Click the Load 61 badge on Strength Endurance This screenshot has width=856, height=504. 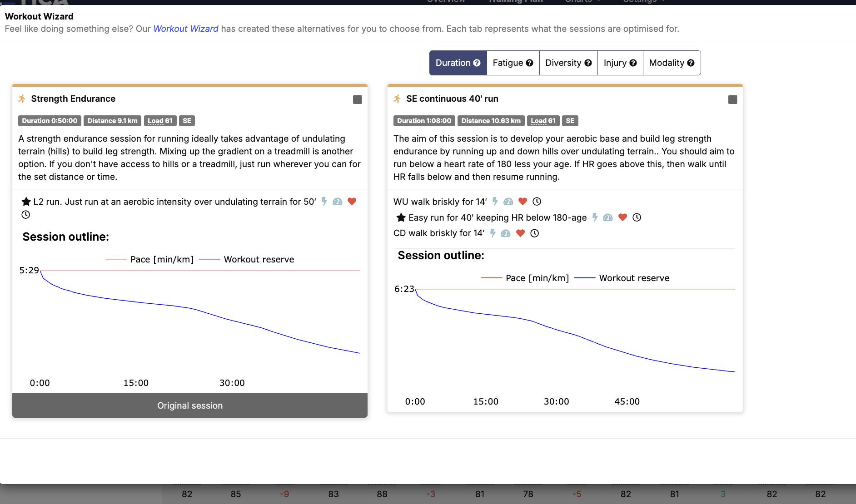pos(160,121)
